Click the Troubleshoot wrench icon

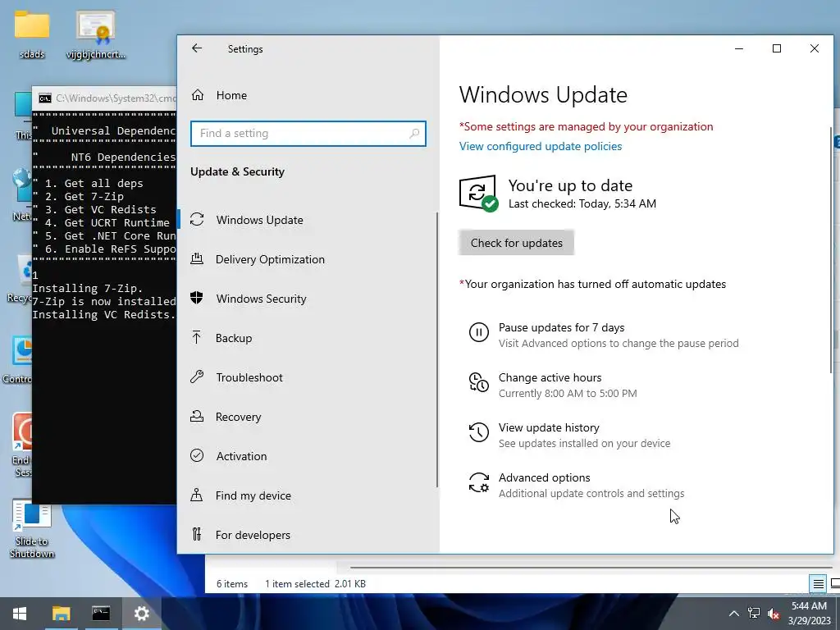coord(197,377)
